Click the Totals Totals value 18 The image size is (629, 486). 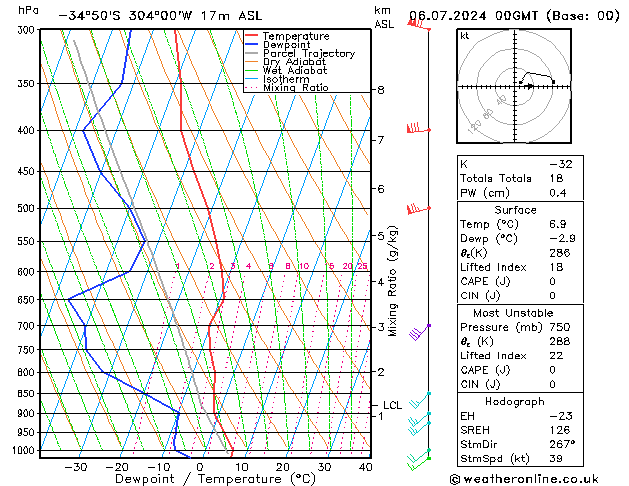(556, 178)
